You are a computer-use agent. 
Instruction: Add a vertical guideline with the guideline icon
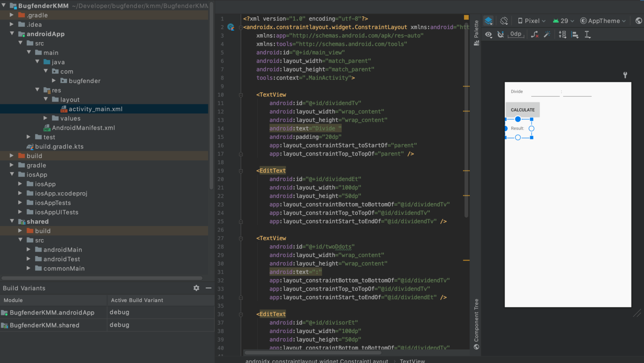(587, 34)
